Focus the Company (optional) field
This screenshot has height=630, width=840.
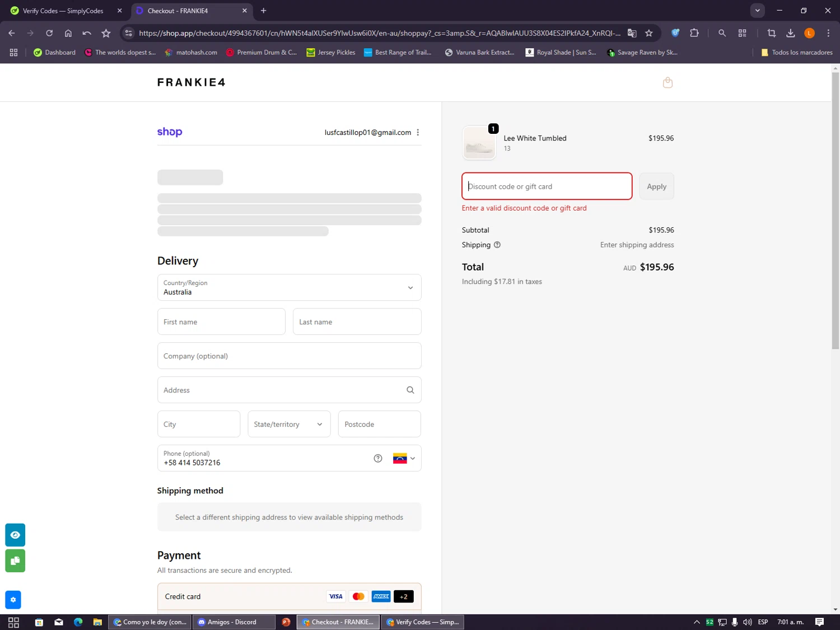point(289,356)
